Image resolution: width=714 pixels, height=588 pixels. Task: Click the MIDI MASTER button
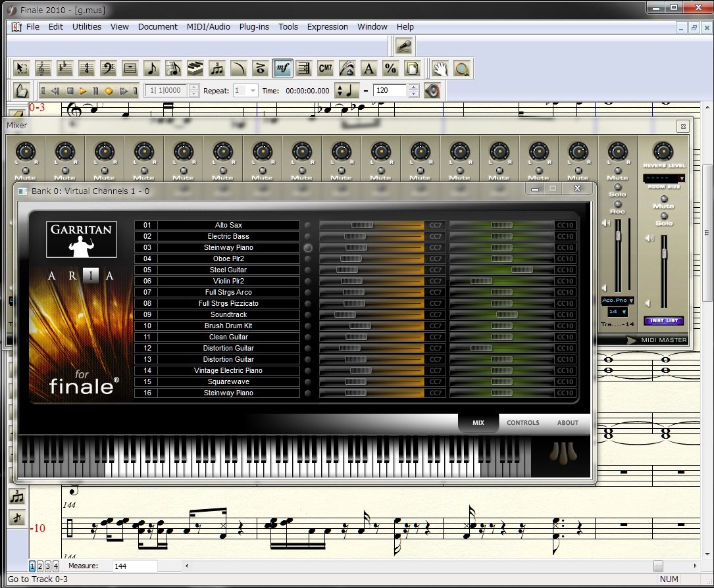tap(663, 340)
